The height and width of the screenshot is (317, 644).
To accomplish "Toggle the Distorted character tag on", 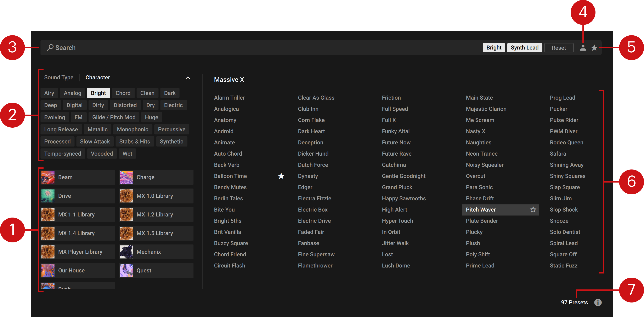I will (x=125, y=105).
